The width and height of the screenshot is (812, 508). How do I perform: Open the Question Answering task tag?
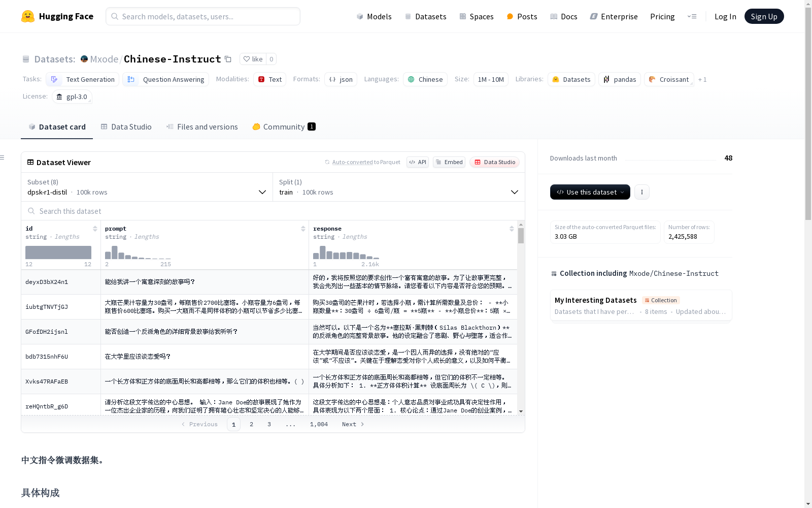click(x=165, y=79)
